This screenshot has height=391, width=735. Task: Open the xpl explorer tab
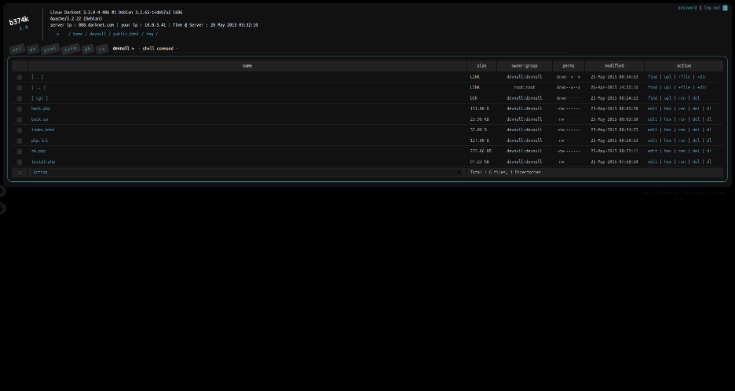click(17, 49)
